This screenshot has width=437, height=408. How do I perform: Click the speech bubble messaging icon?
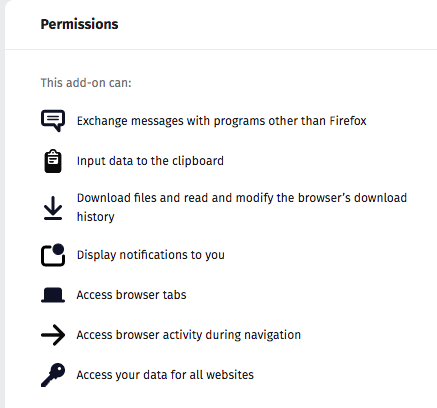(53, 121)
